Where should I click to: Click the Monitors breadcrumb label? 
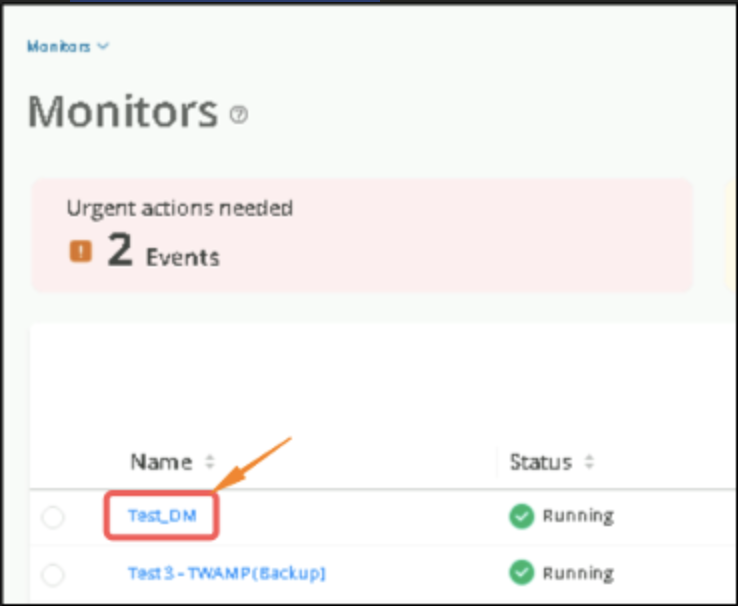[58, 47]
